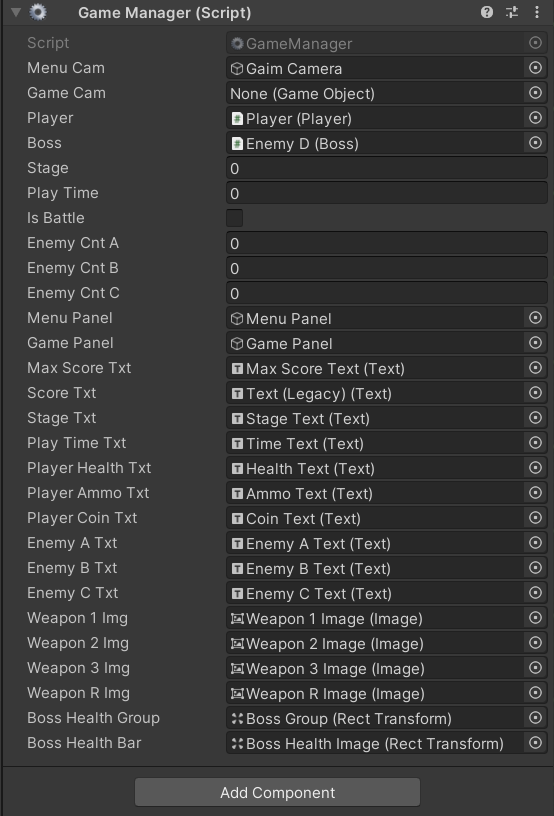This screenshot has width=554, height=816.
Task: Click the Add Component button
Action: pos(277,792)
